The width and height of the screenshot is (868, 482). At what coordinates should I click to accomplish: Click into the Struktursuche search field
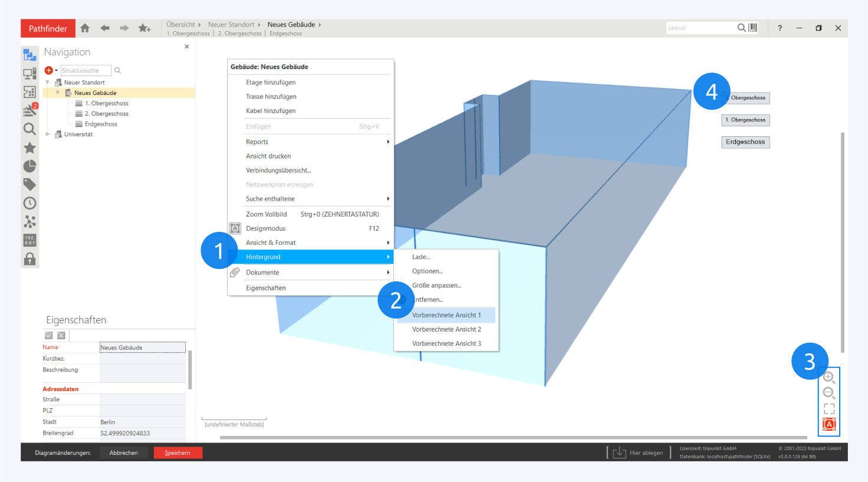click(86, 71)
